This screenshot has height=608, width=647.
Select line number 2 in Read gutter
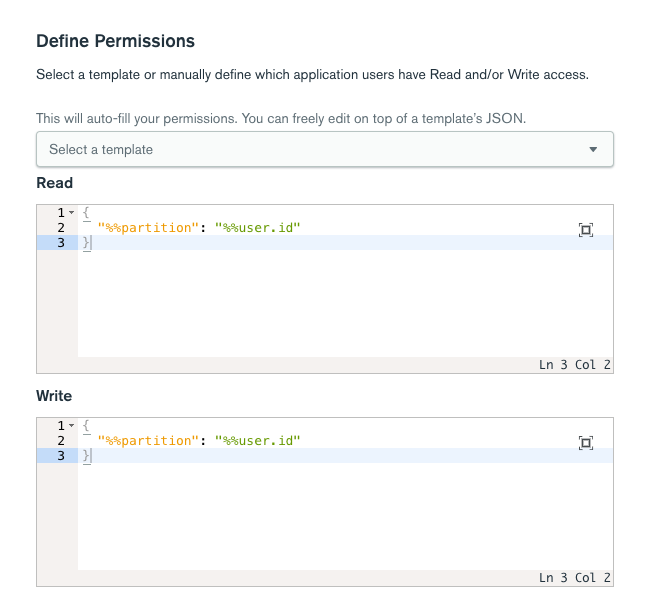coord(61,228)
